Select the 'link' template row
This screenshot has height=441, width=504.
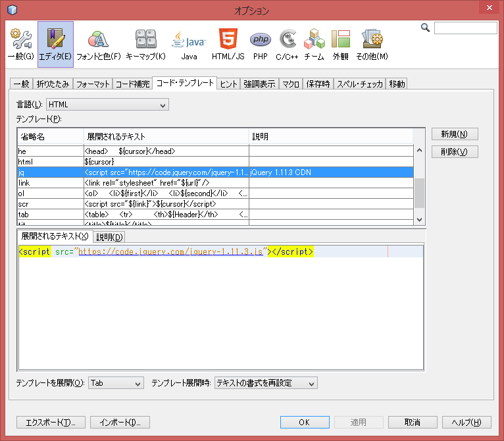coord(215,183)
